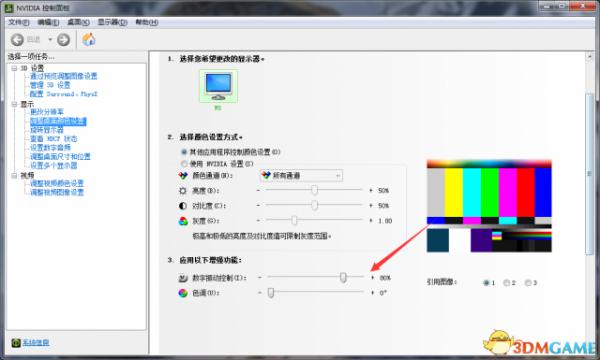
Task: Open the File menu
Action: point(19,22)
